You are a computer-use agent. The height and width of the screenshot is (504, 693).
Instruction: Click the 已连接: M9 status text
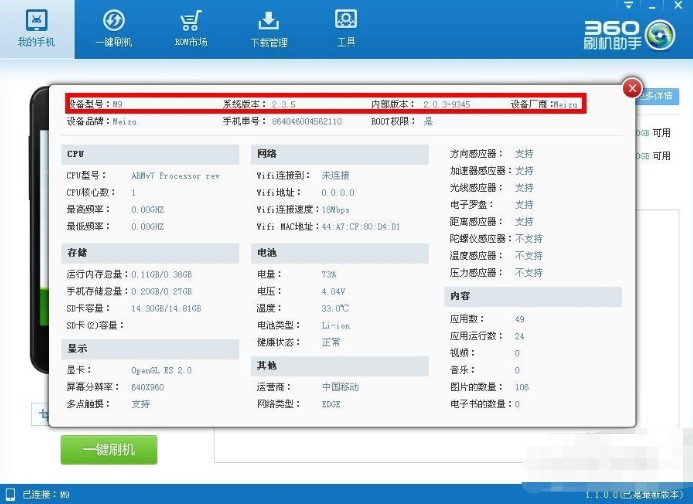(46, 494)
